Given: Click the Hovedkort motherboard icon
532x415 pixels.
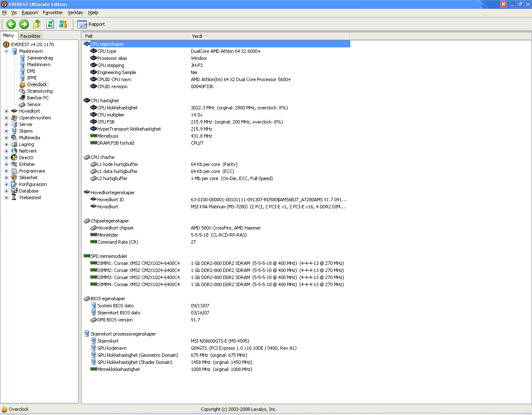Looking at the screenshot, I should [x=14, y=111].
